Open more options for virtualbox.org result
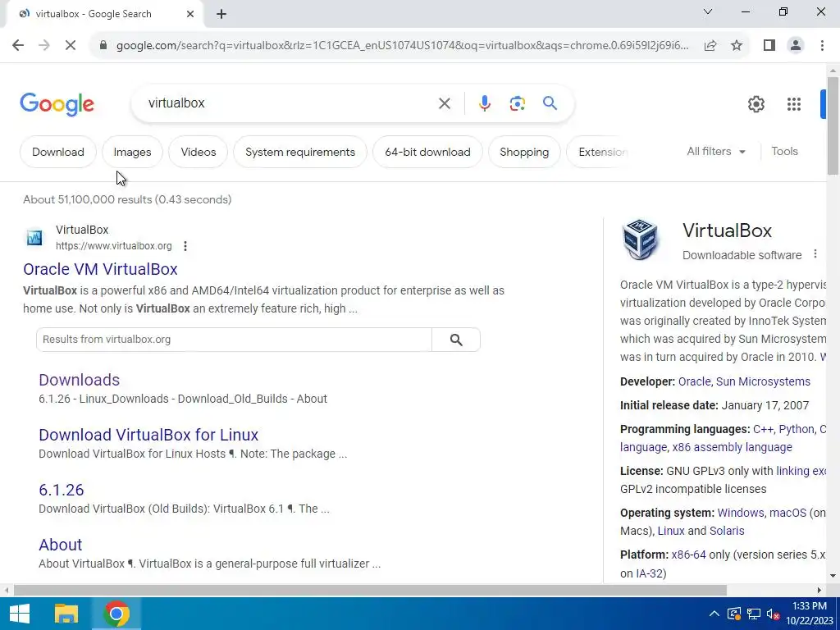This screenshot has height=630, width=840. [185, 246]
